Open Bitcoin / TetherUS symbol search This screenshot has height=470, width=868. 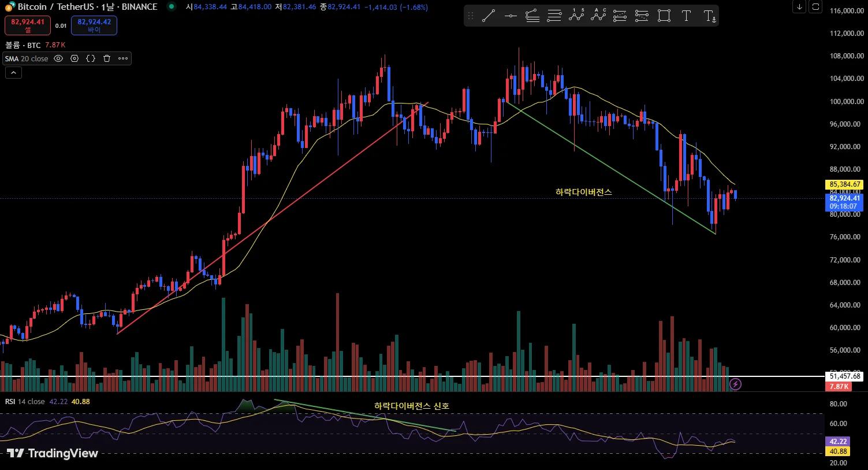tap(87, 7)
